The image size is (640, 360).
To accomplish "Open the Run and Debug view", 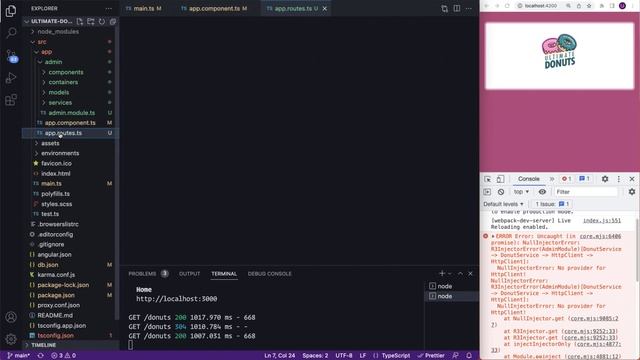I will tap(11, 78).
